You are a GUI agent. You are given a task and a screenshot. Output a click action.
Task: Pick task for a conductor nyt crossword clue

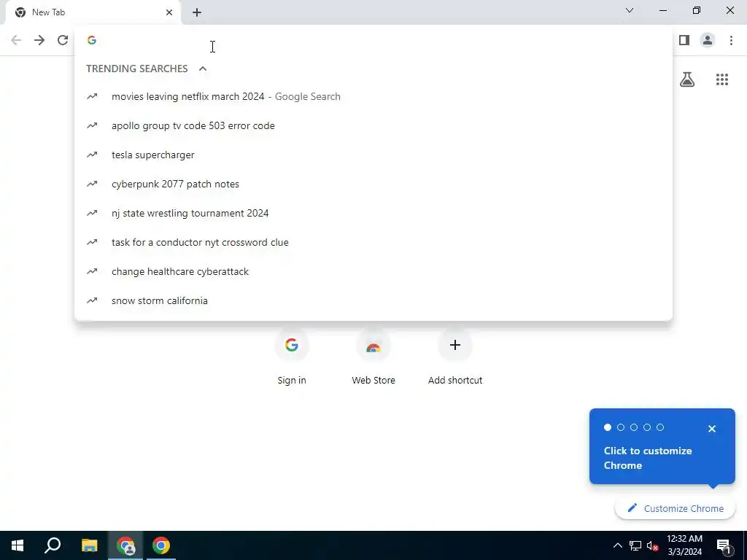point(373,242)
